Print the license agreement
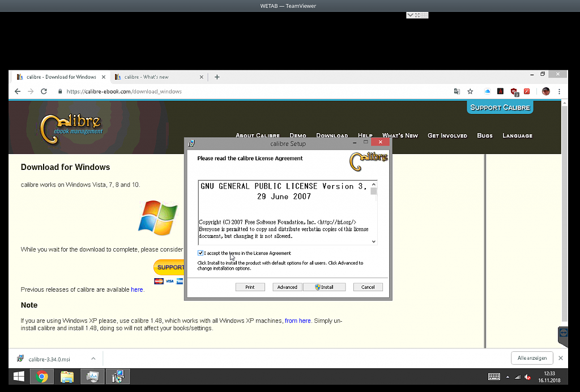 coord(250,287)
